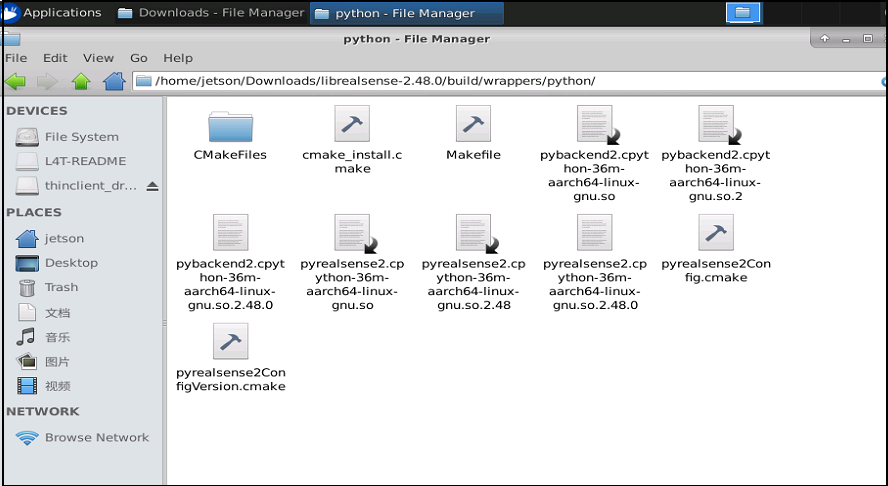Go to the Home folder via toolbar
Viewport: 888px width, 486px height.
[x=114, y=82]
